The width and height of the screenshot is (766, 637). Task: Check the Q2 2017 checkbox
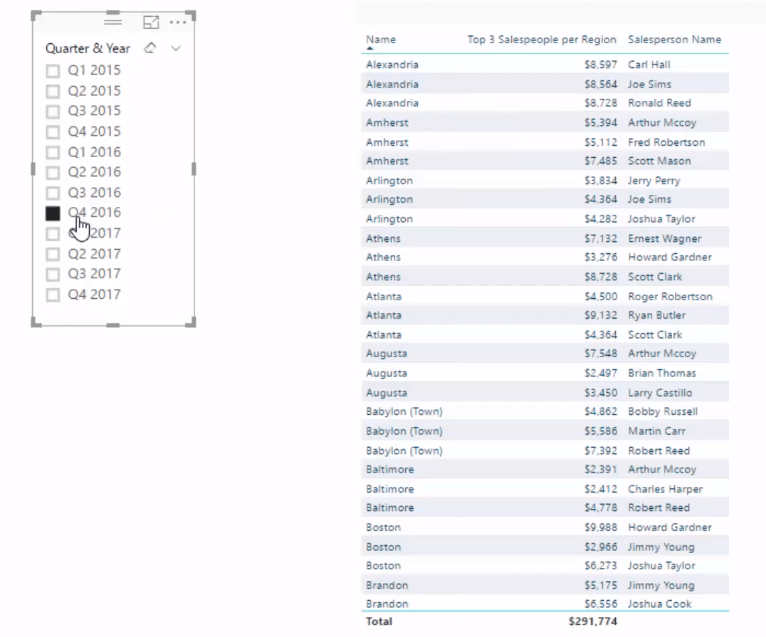(x=53, y=254)
